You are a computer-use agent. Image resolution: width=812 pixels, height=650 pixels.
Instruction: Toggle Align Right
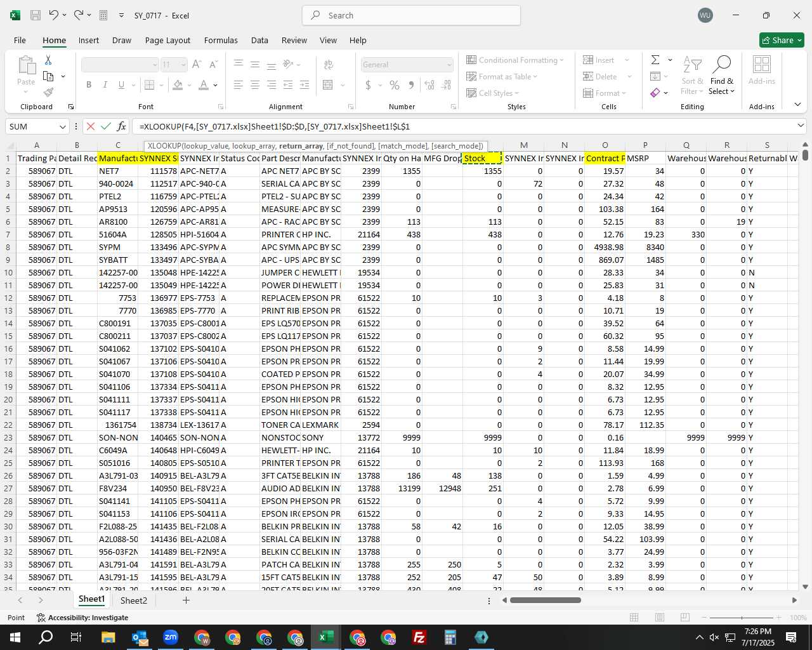click(x=271, y=84)
